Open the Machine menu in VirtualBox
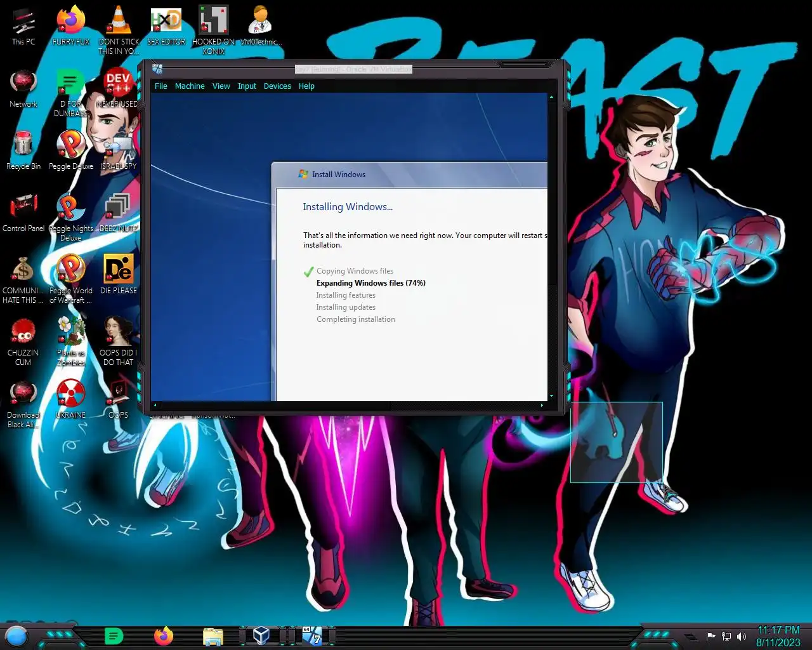This screenshot has height=650, width=812. (x=190, y=86)
